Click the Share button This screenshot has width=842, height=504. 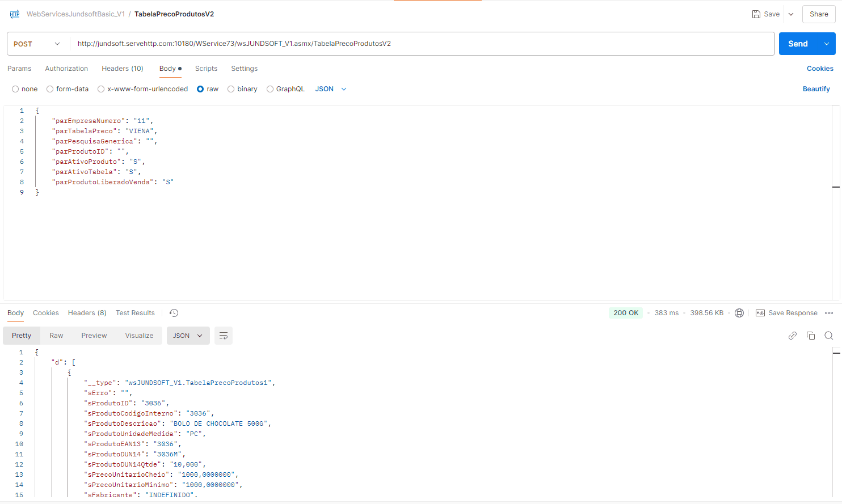pos(819,14)
